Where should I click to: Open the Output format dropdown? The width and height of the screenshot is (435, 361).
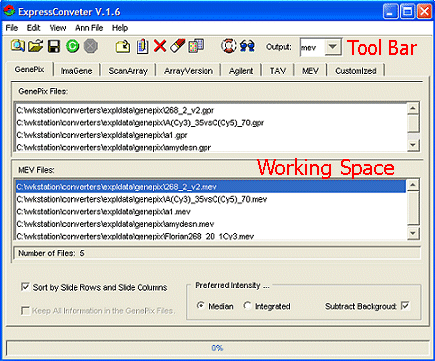click(333, 47)
